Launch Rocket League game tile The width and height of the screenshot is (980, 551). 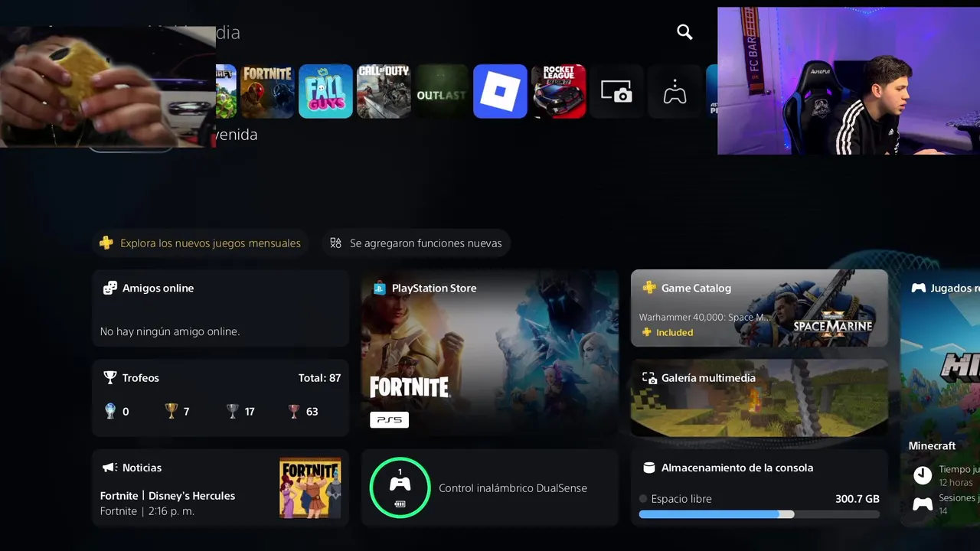click(x=559, y=91)
